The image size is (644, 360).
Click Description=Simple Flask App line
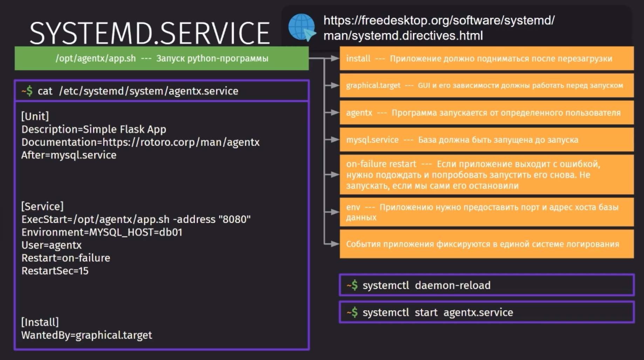tap(94, 129)
